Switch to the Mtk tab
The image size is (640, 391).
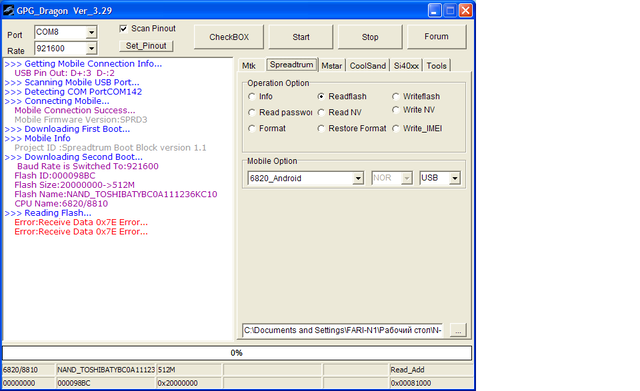coord(249,66)
